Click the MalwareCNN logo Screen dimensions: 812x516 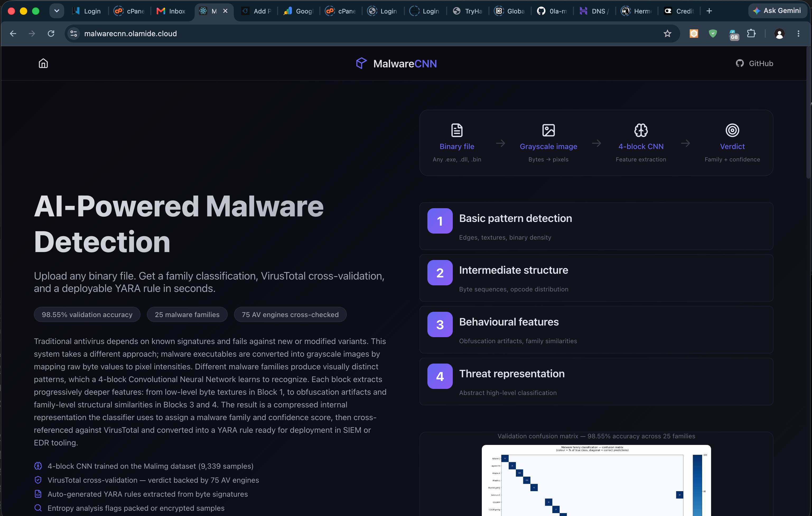(x=396, y=63)
